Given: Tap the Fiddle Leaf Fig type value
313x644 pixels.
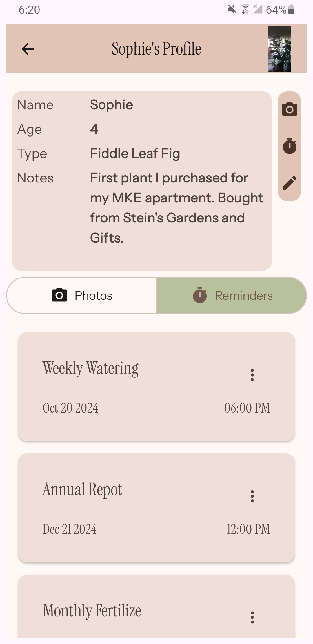Looking at the screenshot, I should point(135,153).
